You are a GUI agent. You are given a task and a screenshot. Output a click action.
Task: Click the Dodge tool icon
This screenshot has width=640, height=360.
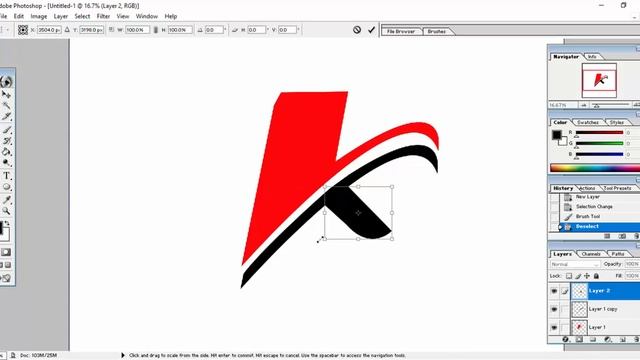click(7, 163)
